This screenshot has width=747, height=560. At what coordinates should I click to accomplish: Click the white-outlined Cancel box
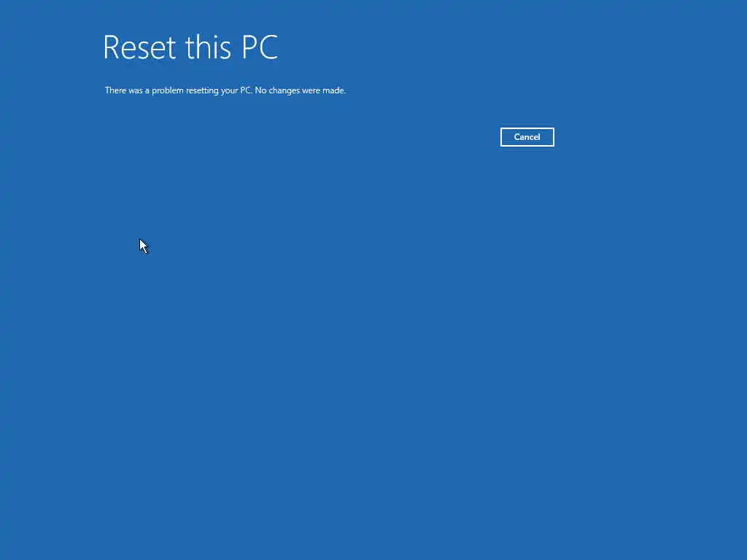(x=527, y=137)
